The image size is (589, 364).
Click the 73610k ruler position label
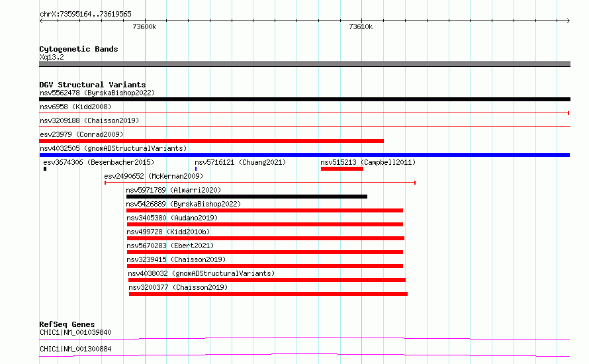(361, 26)
